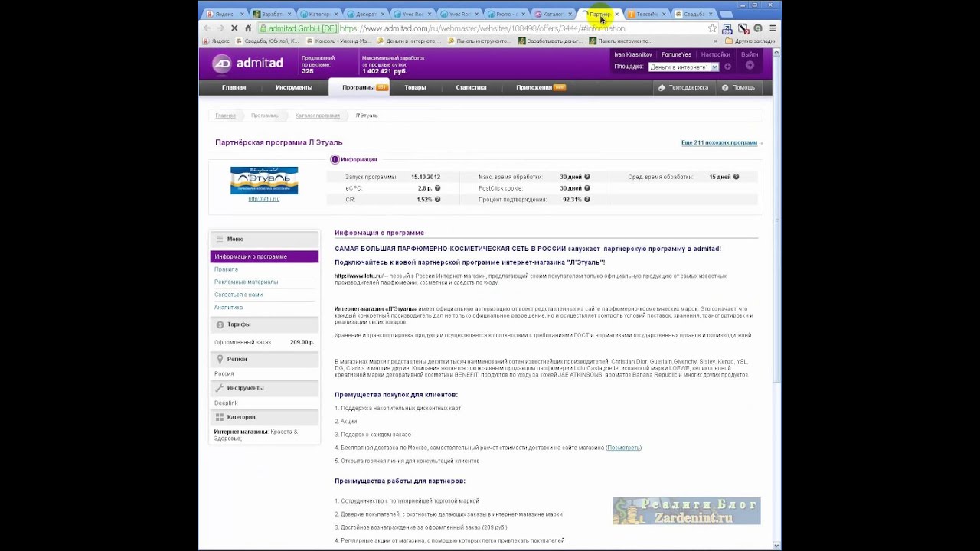The width and height of the screenshot is (980, 551).
Task: Click Еще 211 похожих программ link
Action: (719, 142)
